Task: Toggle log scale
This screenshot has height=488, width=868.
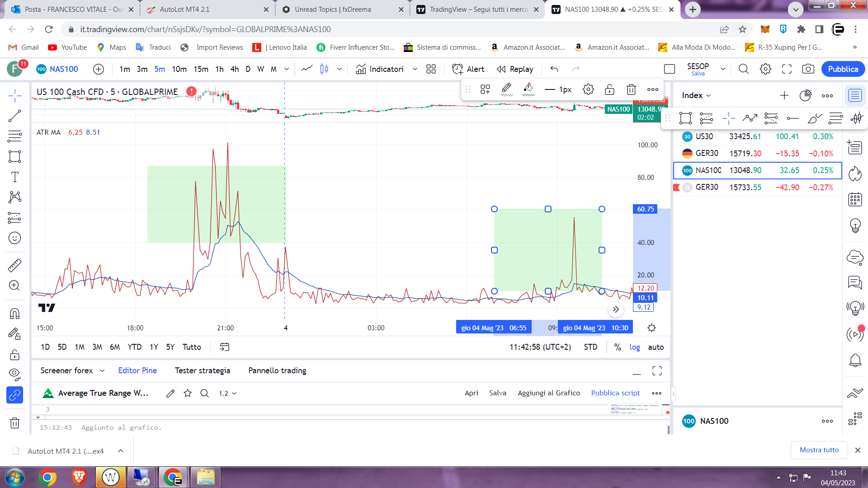Action: (x=635, y=347)
